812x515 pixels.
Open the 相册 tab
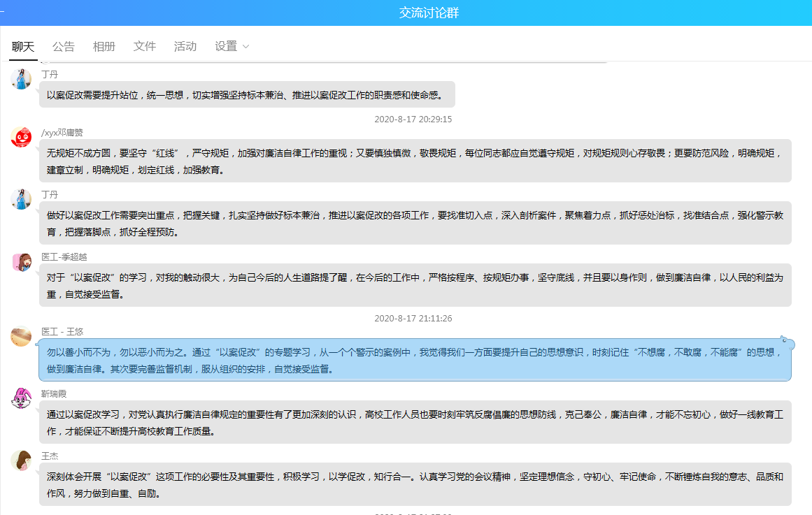click(x=104, y=47)
